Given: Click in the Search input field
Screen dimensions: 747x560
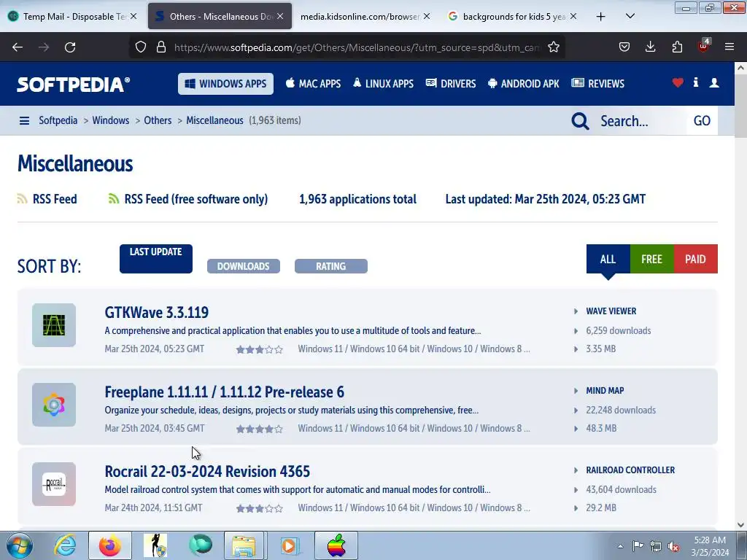Looking at the screenshot, I should click(x=640, y=121).
